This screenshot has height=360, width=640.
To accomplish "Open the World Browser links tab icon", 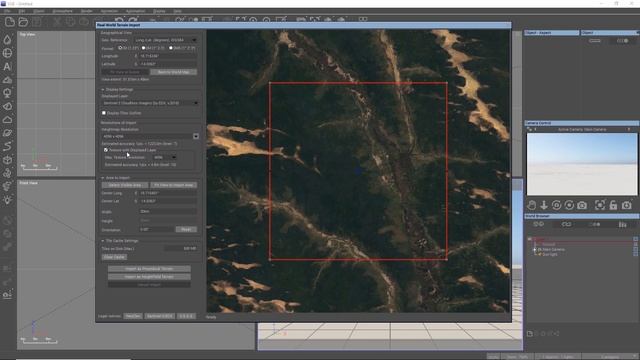I will (567, 224).
